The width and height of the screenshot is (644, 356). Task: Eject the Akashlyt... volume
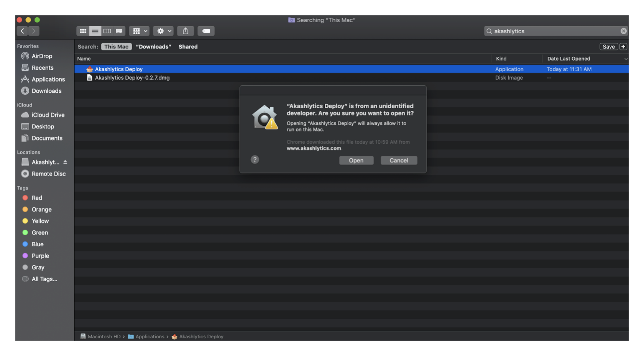65,162
